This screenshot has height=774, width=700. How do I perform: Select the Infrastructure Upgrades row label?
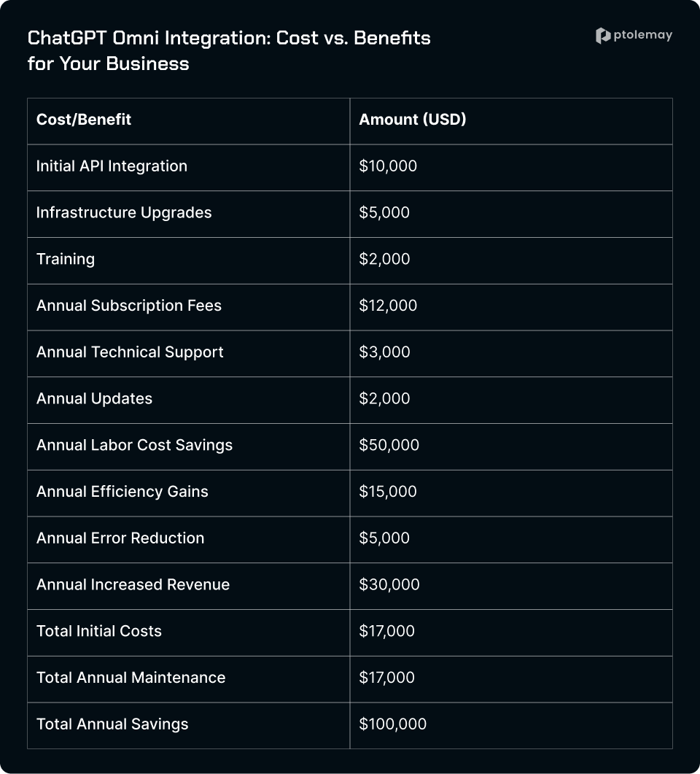tap(124, 213)
